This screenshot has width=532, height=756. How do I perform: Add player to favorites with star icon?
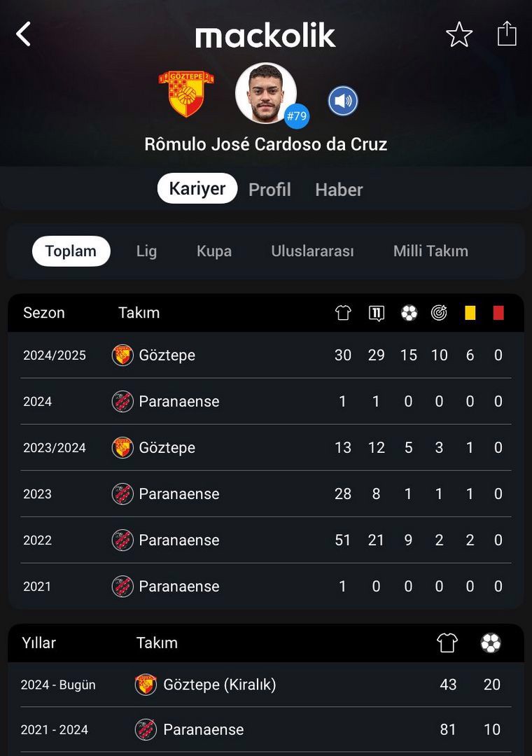459,34
